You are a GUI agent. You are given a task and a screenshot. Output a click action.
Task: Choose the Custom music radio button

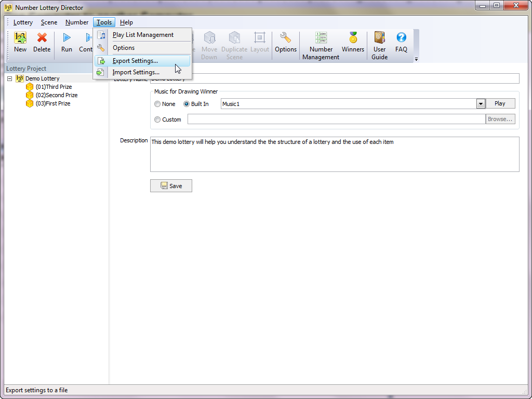point(157,119)
